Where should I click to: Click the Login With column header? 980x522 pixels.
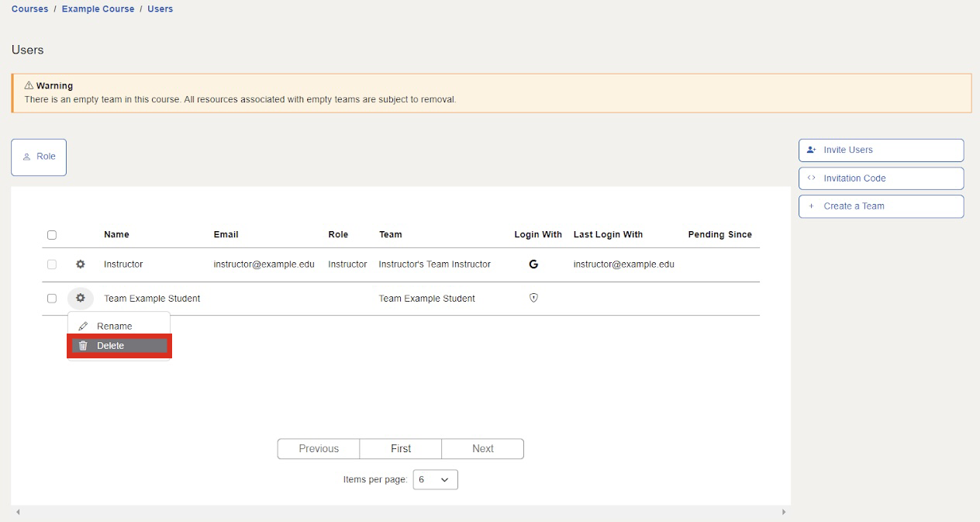(x=538, y=234)
